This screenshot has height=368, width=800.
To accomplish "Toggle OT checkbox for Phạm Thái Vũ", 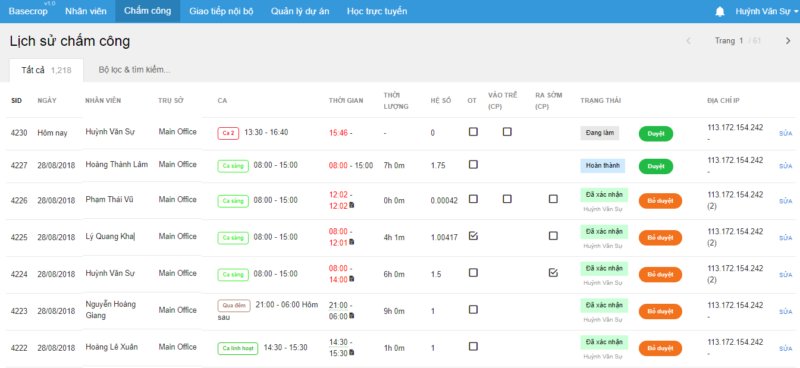I will 473,199.
